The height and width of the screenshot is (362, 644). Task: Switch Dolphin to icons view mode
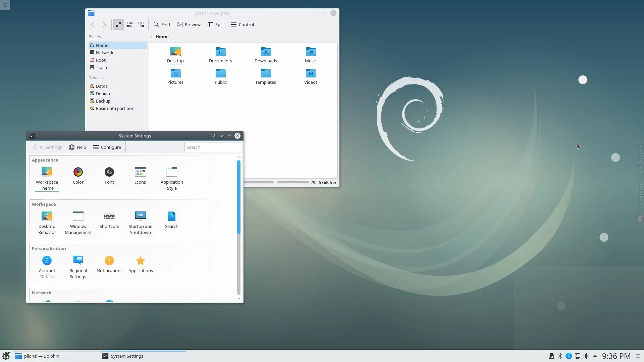click(118, 24)
